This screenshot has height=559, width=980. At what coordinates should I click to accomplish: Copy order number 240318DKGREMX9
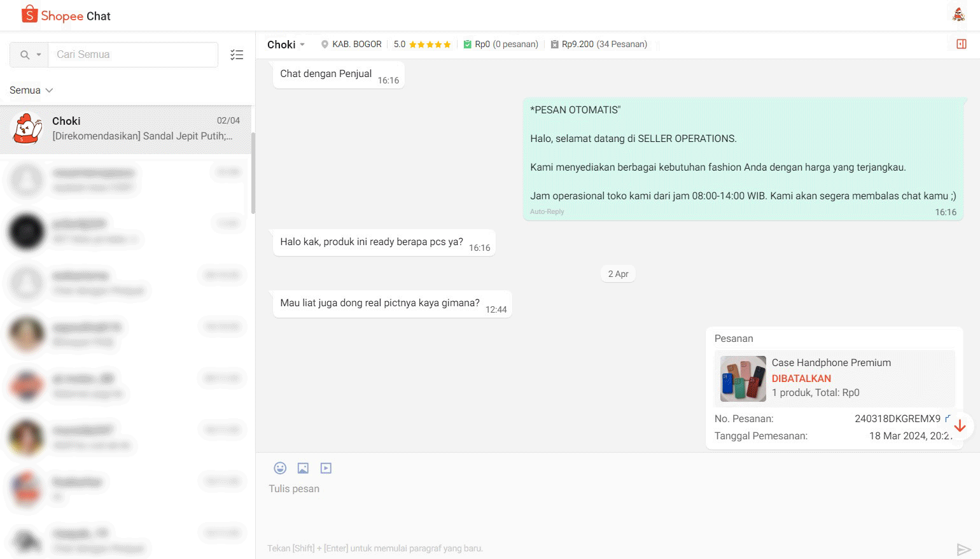(x=946, y=418)
